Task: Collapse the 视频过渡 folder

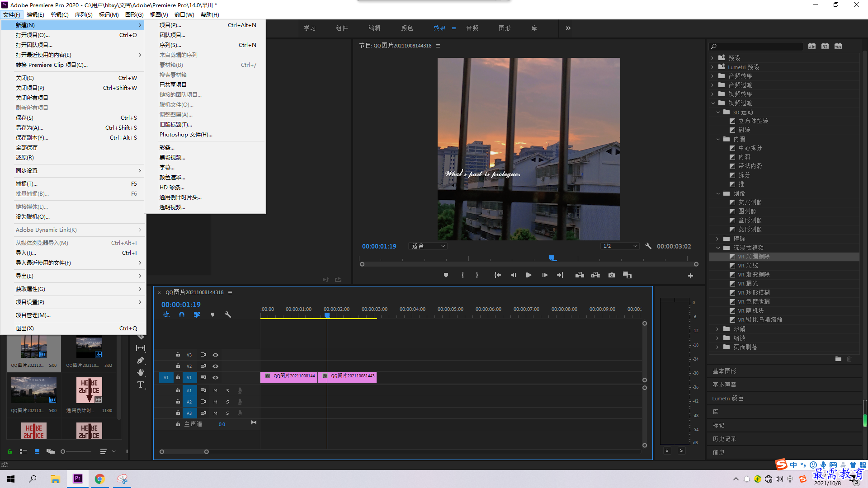Action: click(713, 103)
